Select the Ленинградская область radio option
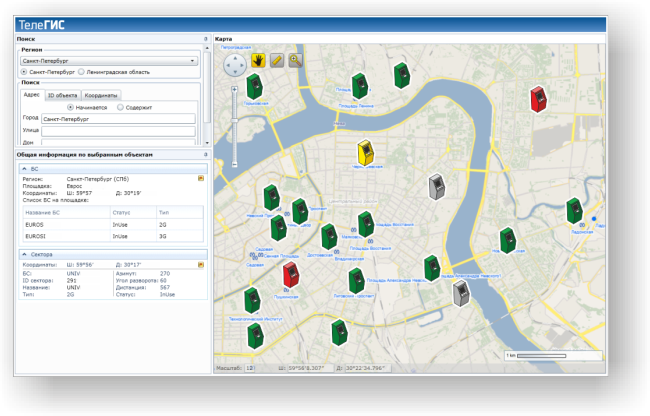 (81, 72)
